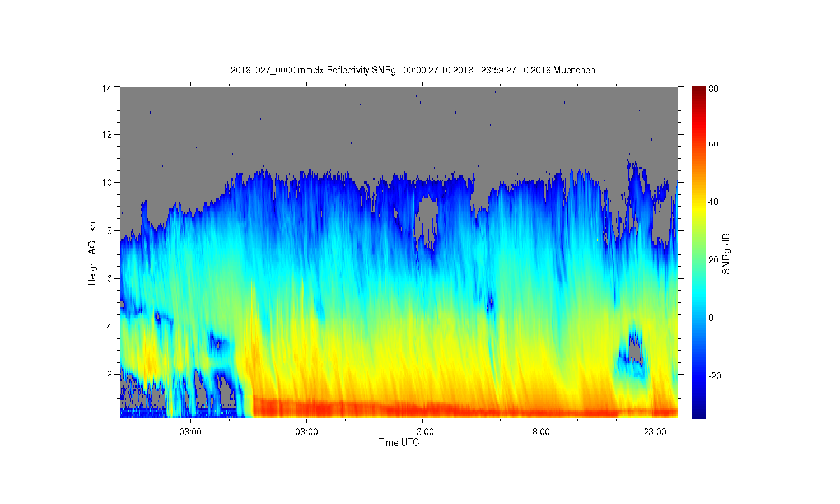
Task: Click the height axis label 12
Action: 106,134
